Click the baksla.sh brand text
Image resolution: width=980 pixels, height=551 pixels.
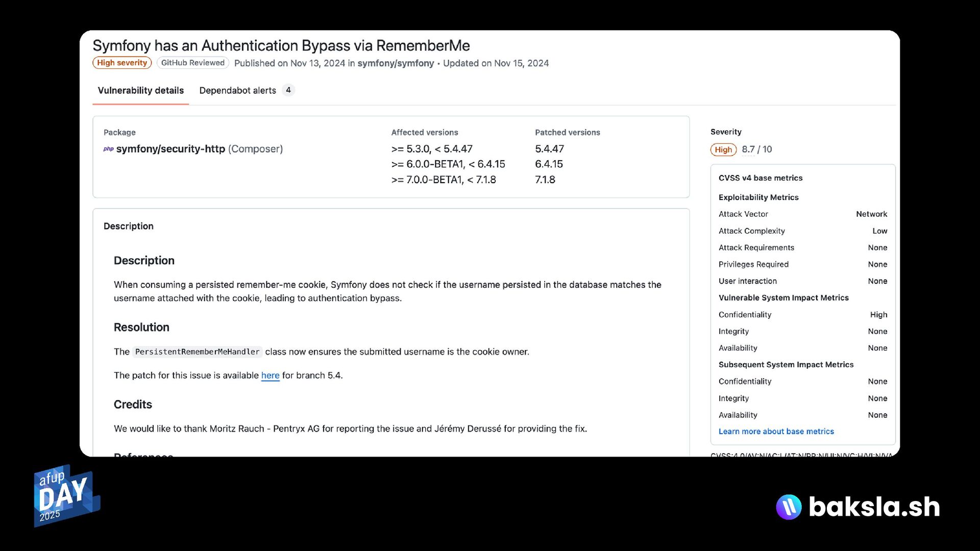(x=874, y=507)
